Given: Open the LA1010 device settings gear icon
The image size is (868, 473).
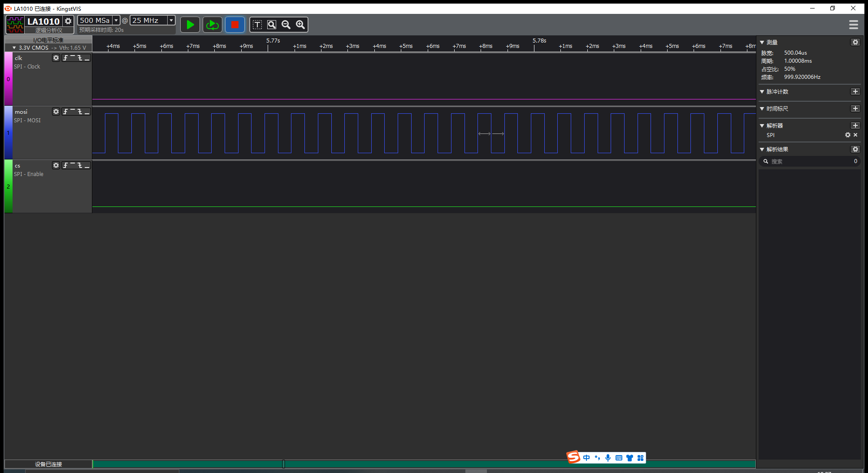Looking at the screenshot, I should (x=68, y=21).
